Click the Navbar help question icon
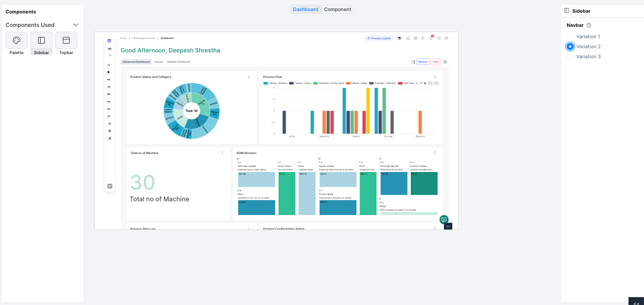Image resolution: width=644 pixels, height=305 pixels. pos(589,25)
